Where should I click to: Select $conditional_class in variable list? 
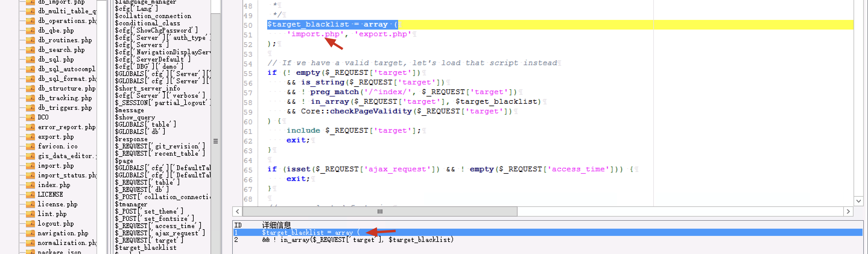[x=147, y=23]
